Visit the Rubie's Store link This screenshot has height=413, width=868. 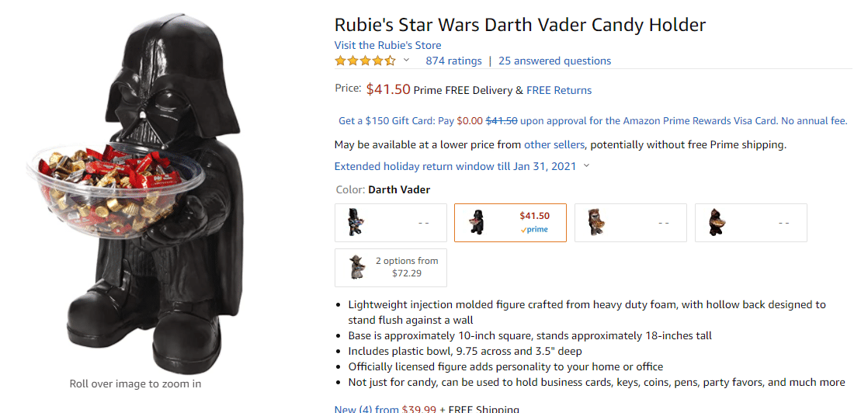click(387, 45)
